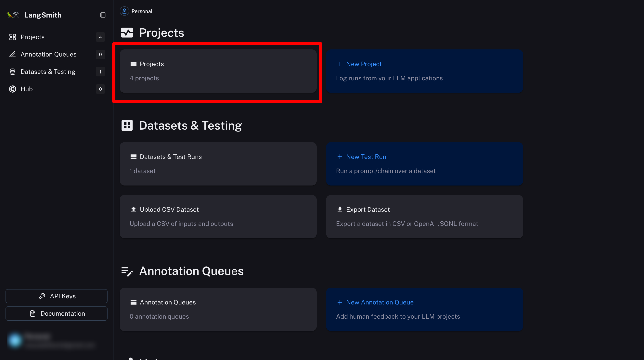
Task: Select the Export Dataset card
Action: 424,216
